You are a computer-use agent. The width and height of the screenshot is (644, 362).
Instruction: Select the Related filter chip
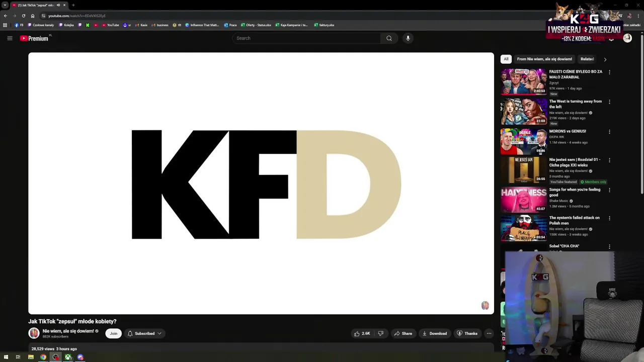(x=587, y=59)
